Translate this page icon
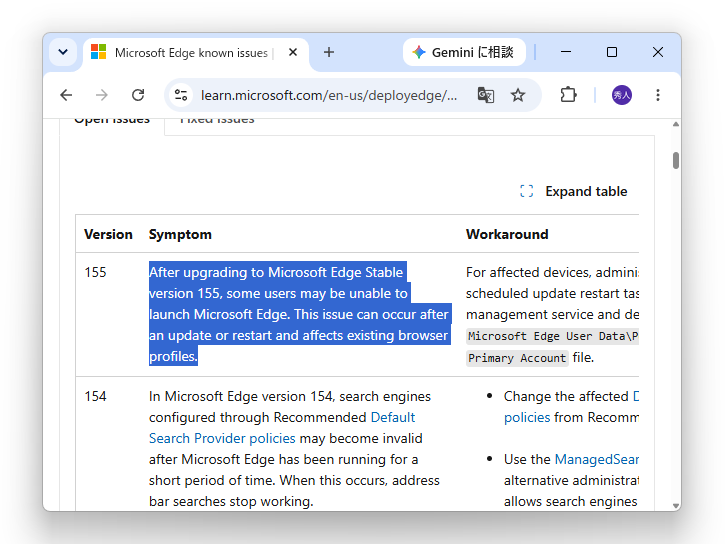The image size is (725, 544). click(x=485, y=95)
